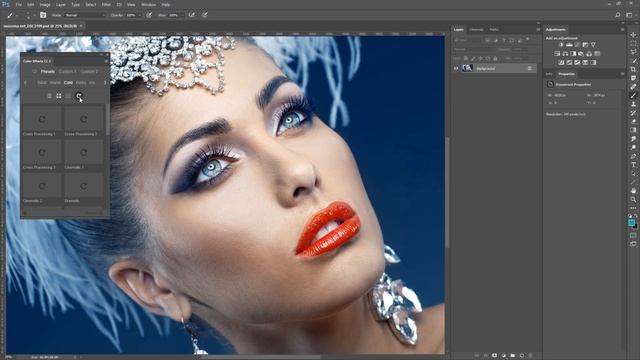This screenshot has width=640, height=360.
Task: Select the Zoom tool
Action: pyautogui.click(x=633, y=199)
